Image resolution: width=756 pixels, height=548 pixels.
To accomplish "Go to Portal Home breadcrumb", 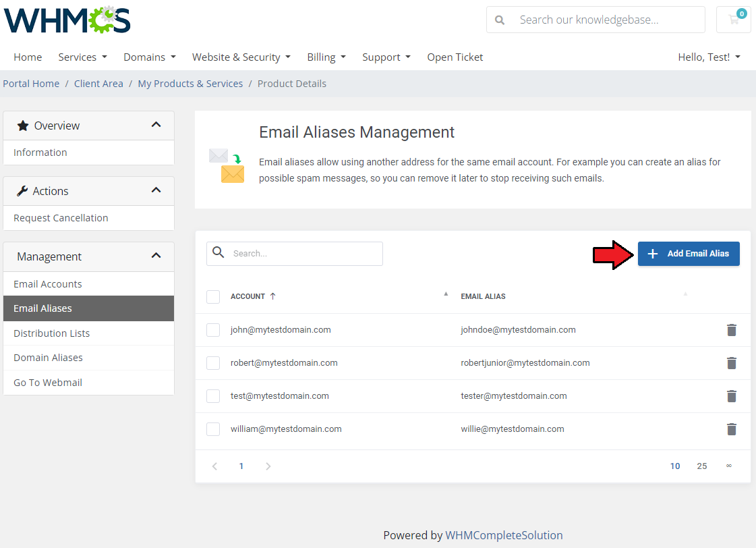I will [31, 84].
